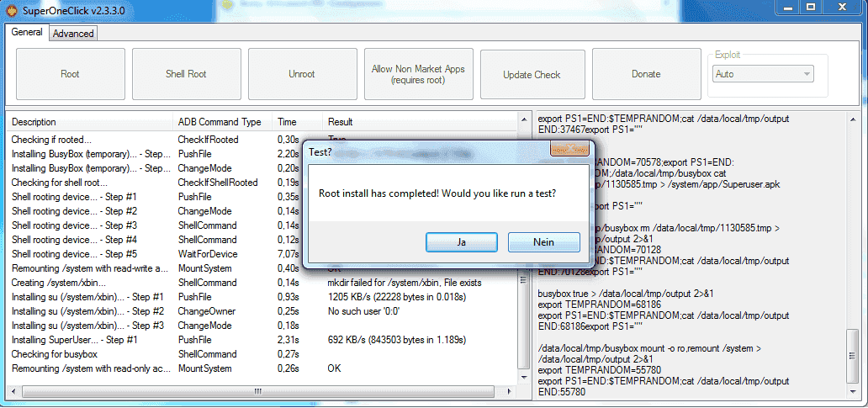The width and height of the screenshot is (868, 408).
Task: Click Allow Non Market Apps button
Action: pos(418,74)
